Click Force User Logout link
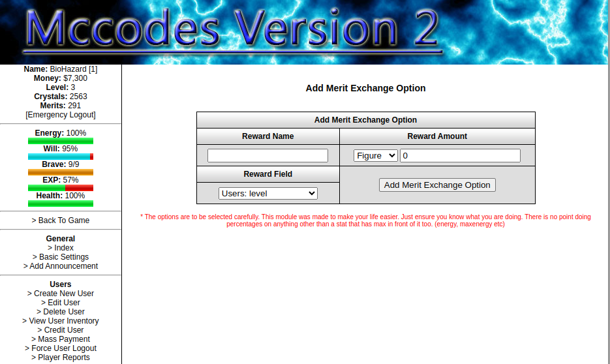The height and width of the screenshot is (364, 610). tap(61, 348)
